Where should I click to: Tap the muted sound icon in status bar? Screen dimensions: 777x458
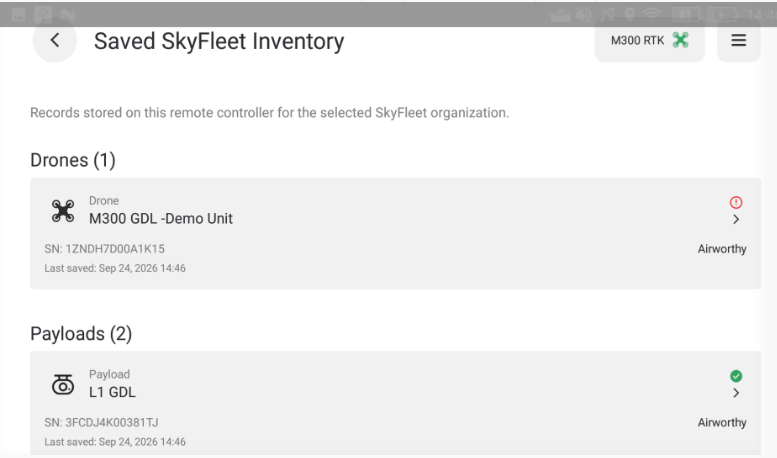coord(584,14)
